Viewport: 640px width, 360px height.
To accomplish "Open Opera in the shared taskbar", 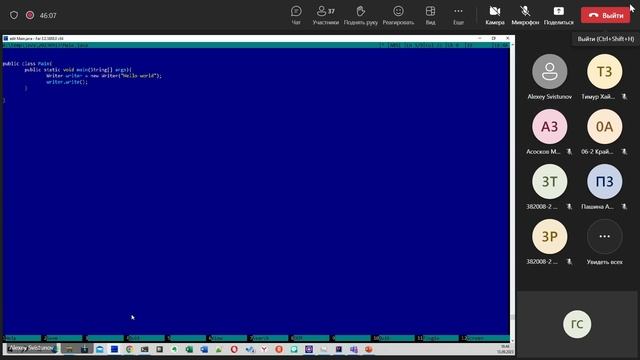I will (234, 349).
